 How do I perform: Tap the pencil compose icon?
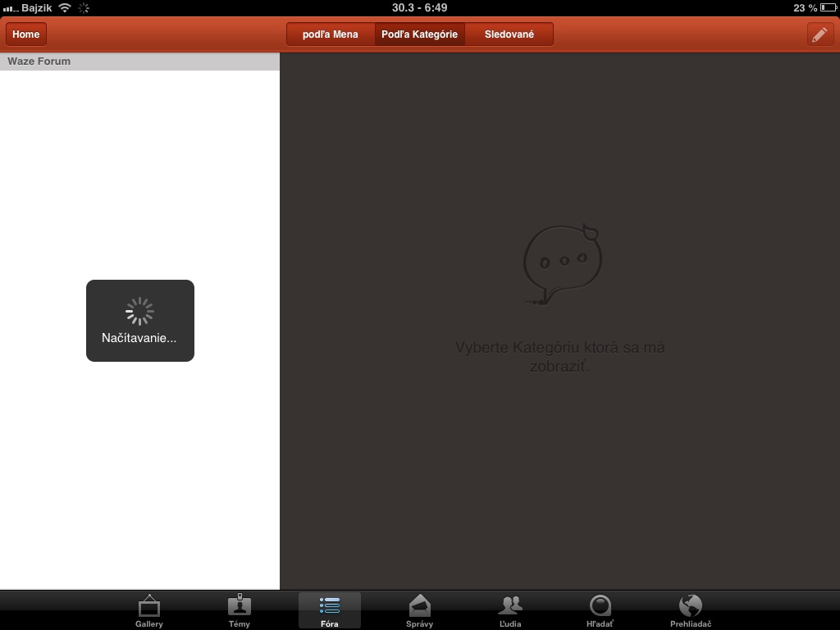819,34
